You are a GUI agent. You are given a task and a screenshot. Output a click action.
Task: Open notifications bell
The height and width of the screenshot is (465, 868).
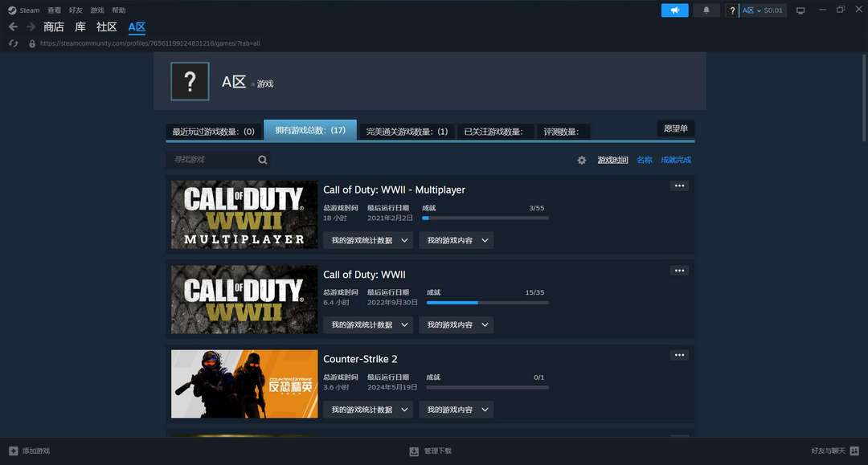click(x=706, y=10)
